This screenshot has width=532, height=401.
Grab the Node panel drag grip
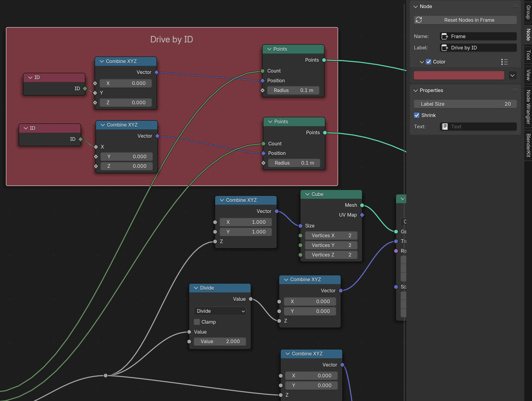coord(515,6)
